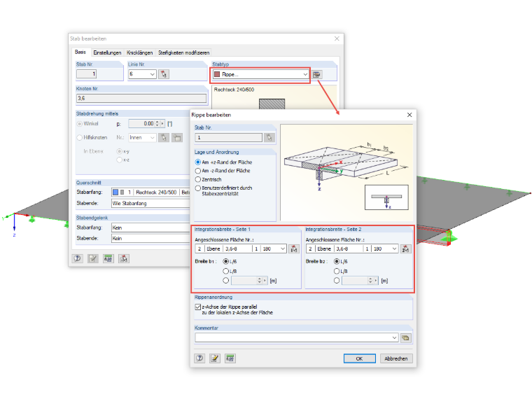
Task: Click stepper arrows of Breite b2 value
Action: click(371, 281)
